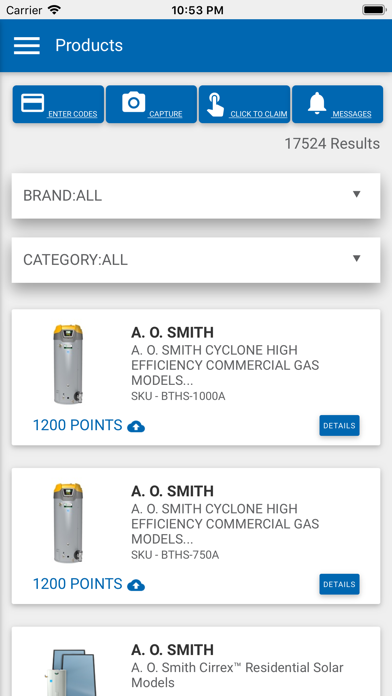Expand the CATEGORY:ALL dropdown
The height and width of the screenshot is (696, 392).
(x=196, y=260)
